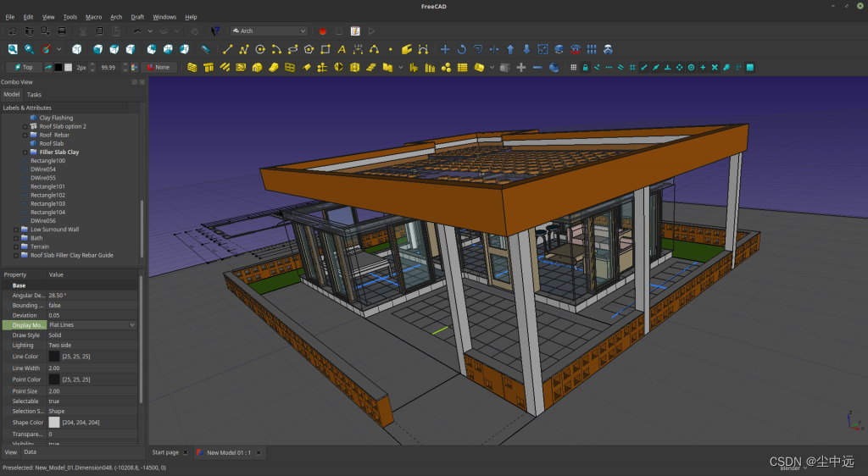Expand the Terrain group
The image size is (868, 476).
(16, 246)
